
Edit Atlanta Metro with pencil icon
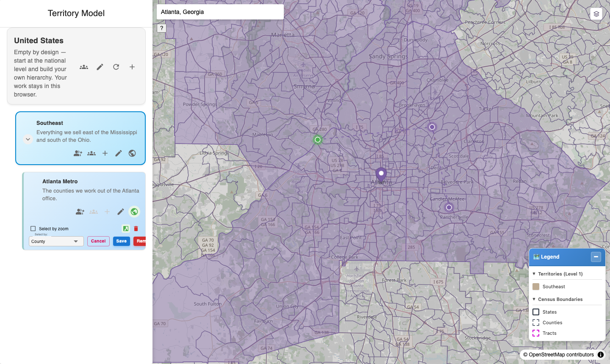121,212
